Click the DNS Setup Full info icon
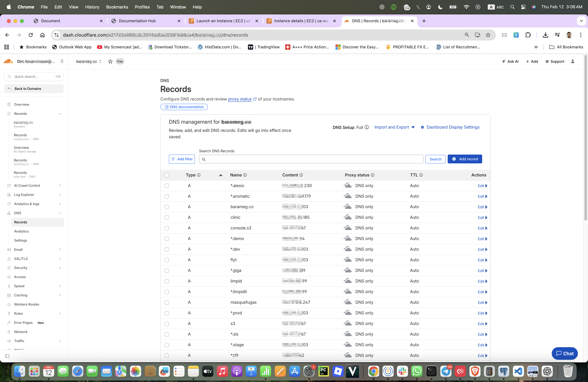 point(367,127)
